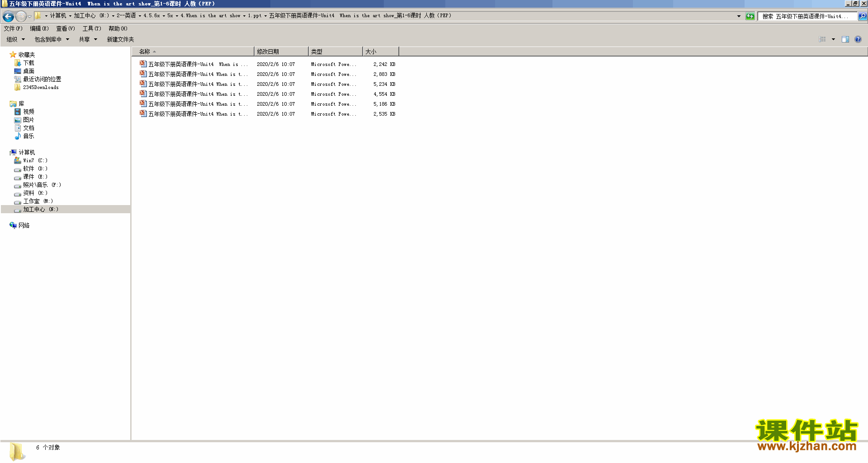868x463 pixels.
Task: Click 计算机 in navigation pane
Action: pos(27,152)
